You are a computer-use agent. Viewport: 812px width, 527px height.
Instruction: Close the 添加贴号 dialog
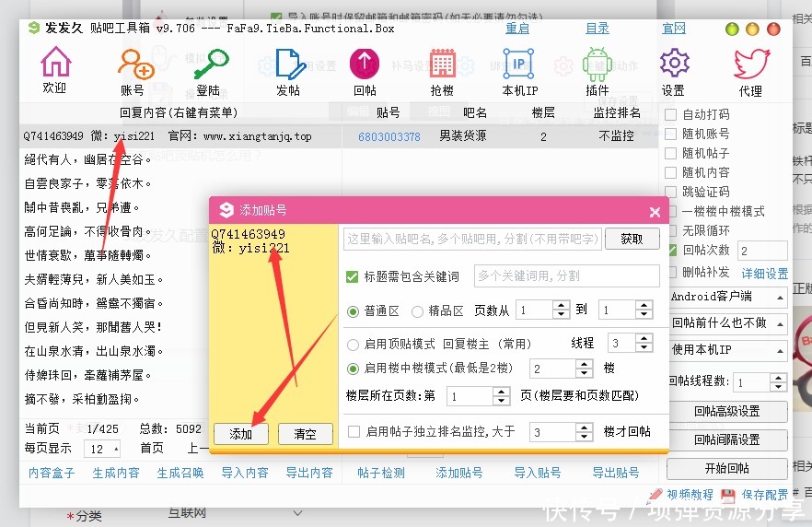click(x=655, y=211)
